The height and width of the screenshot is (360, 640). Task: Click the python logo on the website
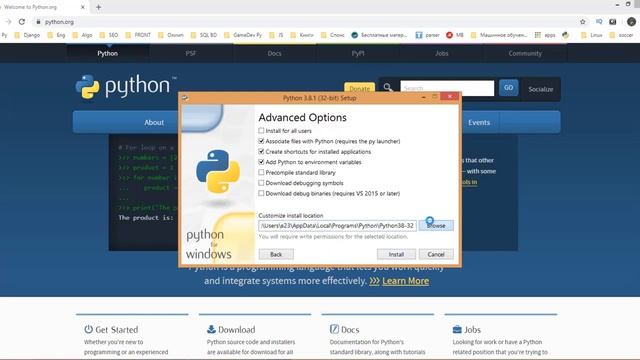click(127, 87)
